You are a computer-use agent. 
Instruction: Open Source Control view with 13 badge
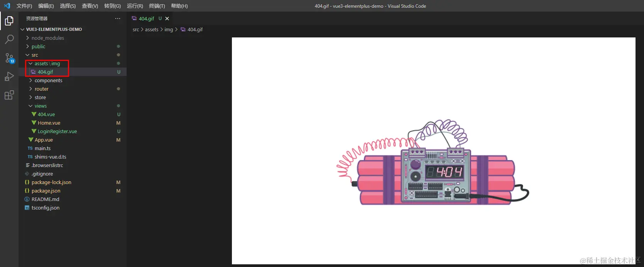click(x=9, y=58)
